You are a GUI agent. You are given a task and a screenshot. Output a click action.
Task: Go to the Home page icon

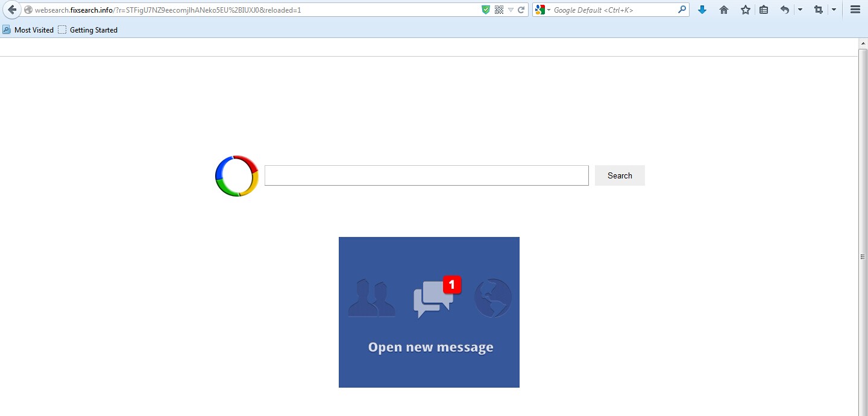pyautogui.click(x=724, y=10)
